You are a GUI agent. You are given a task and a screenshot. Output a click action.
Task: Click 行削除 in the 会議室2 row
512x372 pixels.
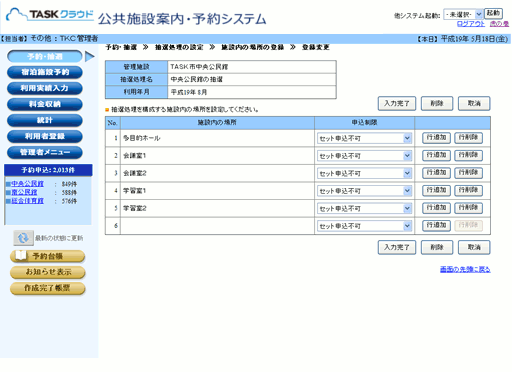[x=468, y=173]
